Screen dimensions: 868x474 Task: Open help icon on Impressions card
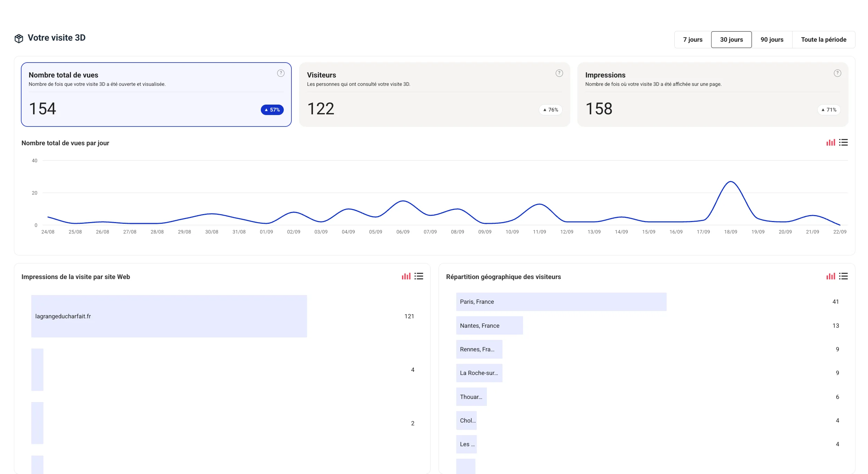[x=837, y=73]
